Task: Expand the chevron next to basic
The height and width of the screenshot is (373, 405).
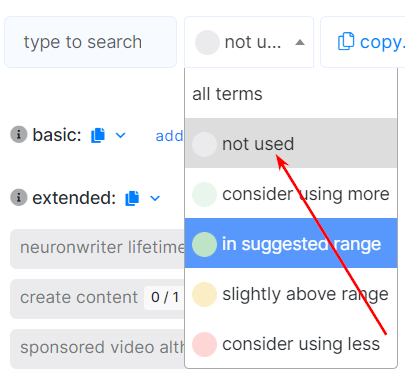Action: [x=120, y=135]
